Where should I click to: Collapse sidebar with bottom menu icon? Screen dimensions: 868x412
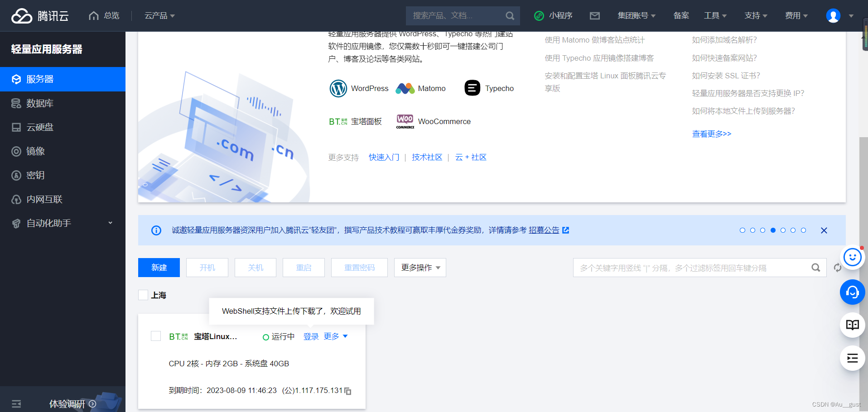tap(16, 404)
